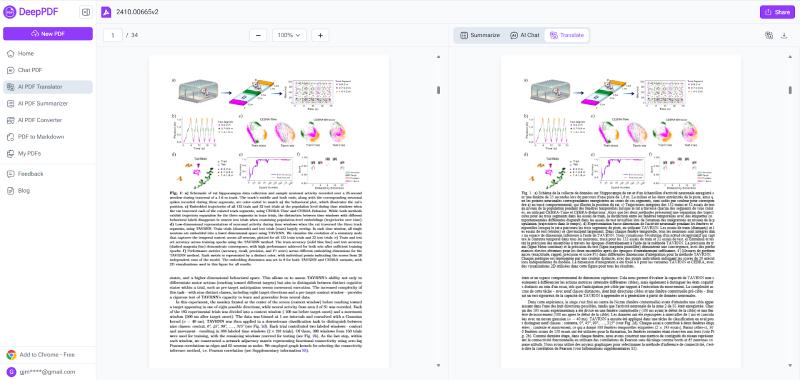Click the total page count 34

coord(135,35)
